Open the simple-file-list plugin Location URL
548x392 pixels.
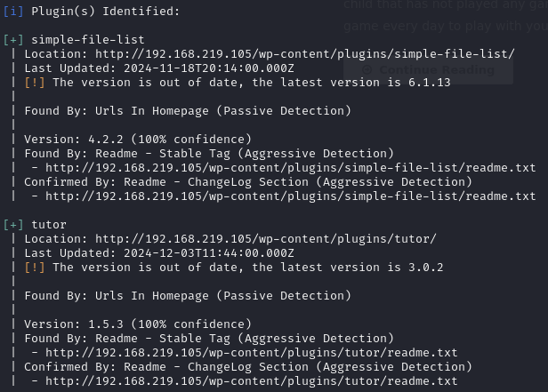[304, 54]
